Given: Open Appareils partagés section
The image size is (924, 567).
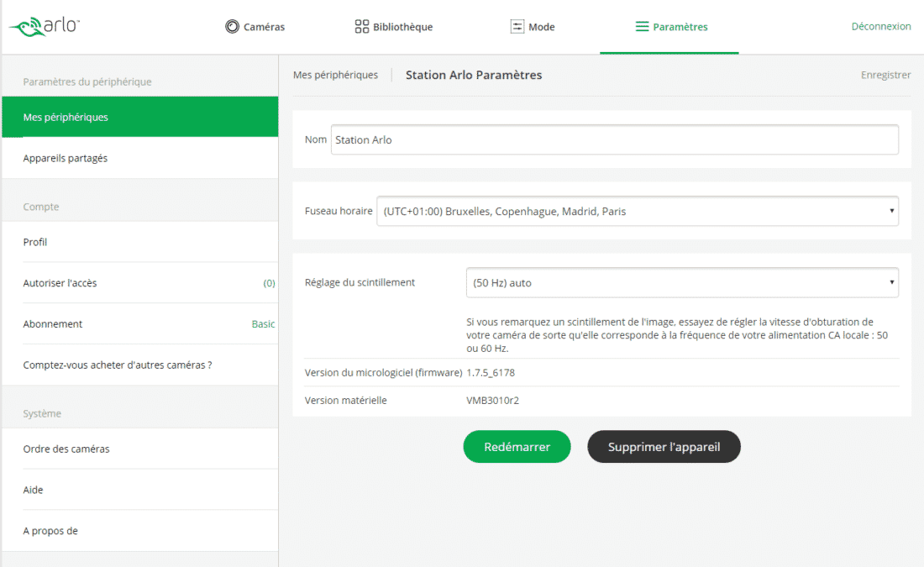Looking at the screenshot, I should [139, 158].
